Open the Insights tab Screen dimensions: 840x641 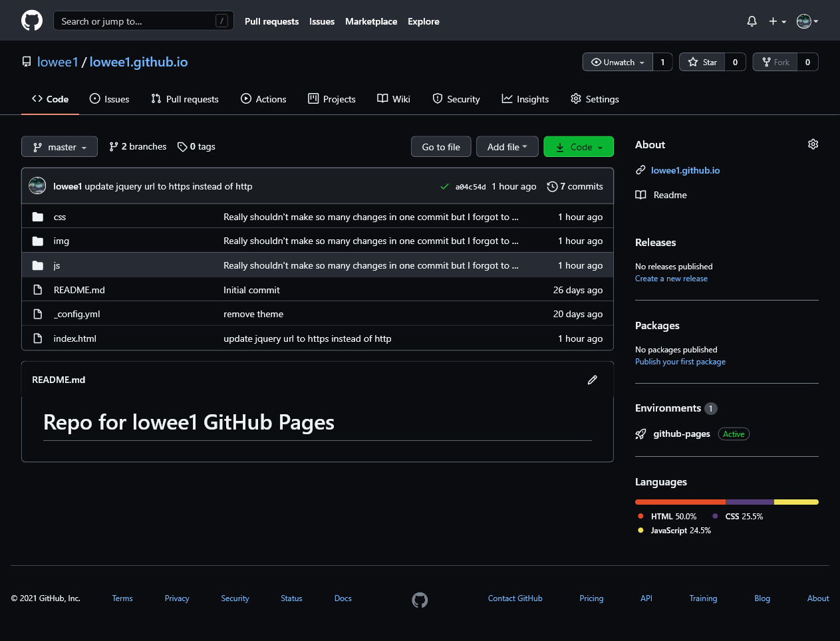pyautogui.click(x=525, y=99)
